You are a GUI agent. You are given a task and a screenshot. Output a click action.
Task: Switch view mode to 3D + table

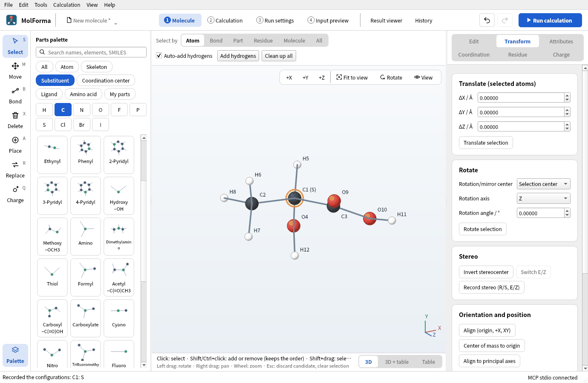pyautogui.click(x=397, y=362)
